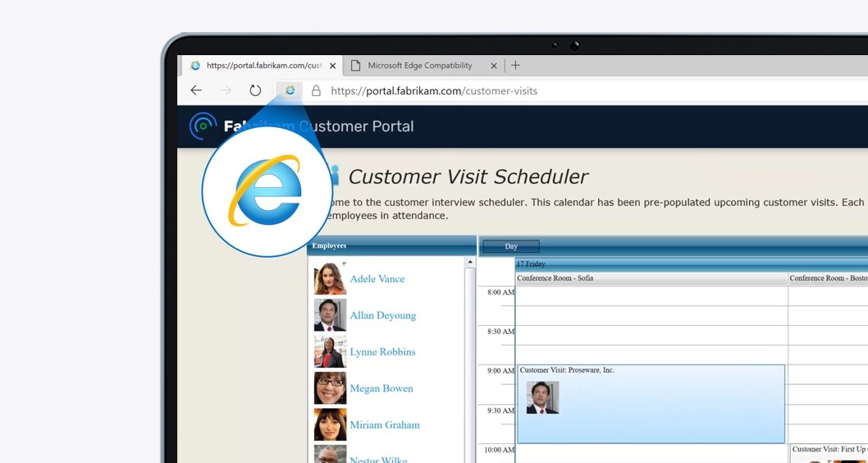This screenshot has width=868, height=463.
Task: Click the employee list scrollbar thumb
Action: coord(470,365)
